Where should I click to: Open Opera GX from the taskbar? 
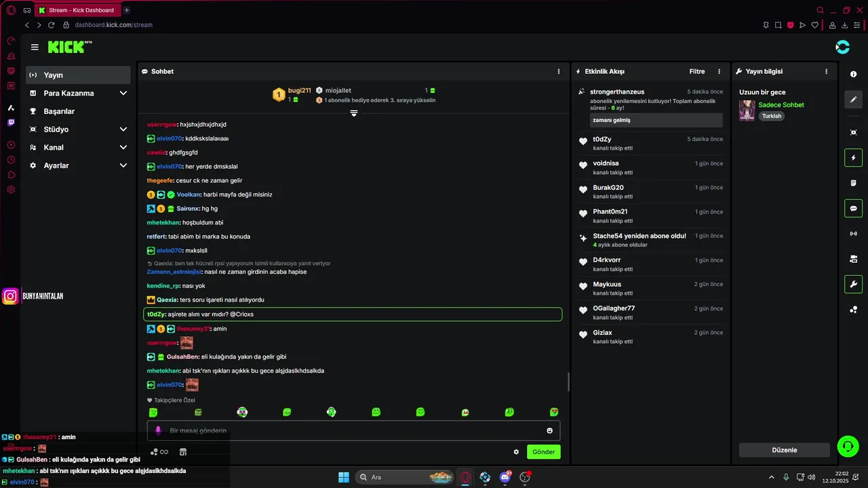465,477
